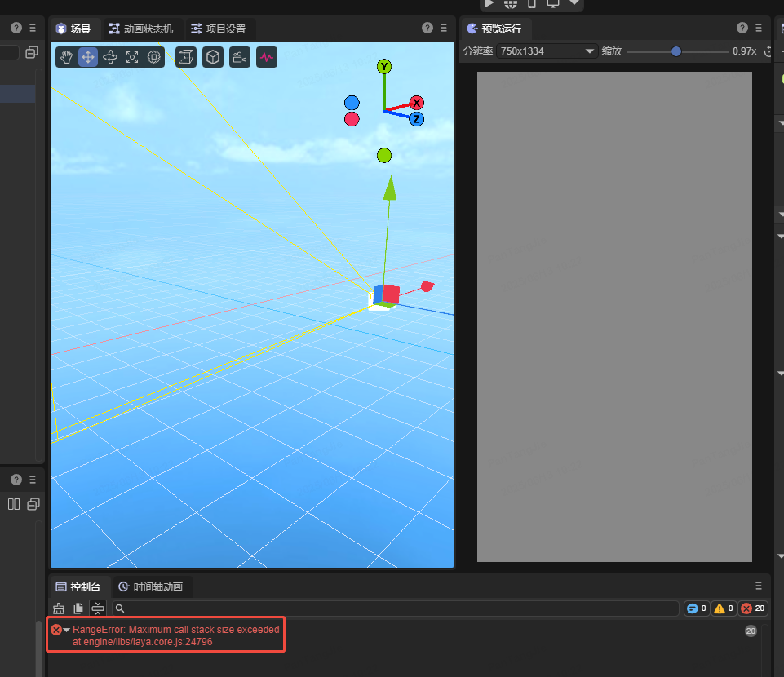The image size is (784, 677).
Task: Click the help icon in 预览运行 panel
Action: point(742,28)
